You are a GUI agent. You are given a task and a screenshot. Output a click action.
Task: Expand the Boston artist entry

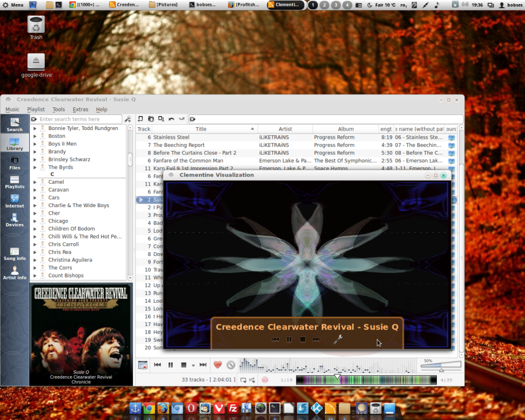[35, 136]
